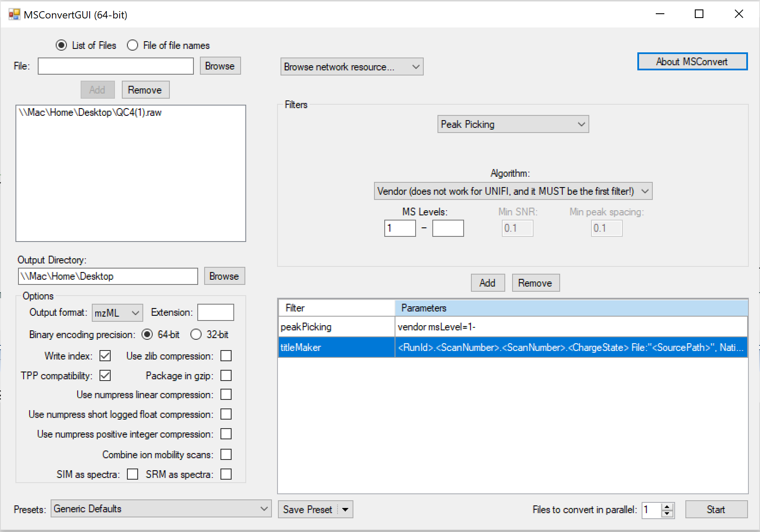This screenshot has width=760, height=532.
Task: Click MS Levels lower bound field
Action: pyautogui.click(x=400, y=228)
